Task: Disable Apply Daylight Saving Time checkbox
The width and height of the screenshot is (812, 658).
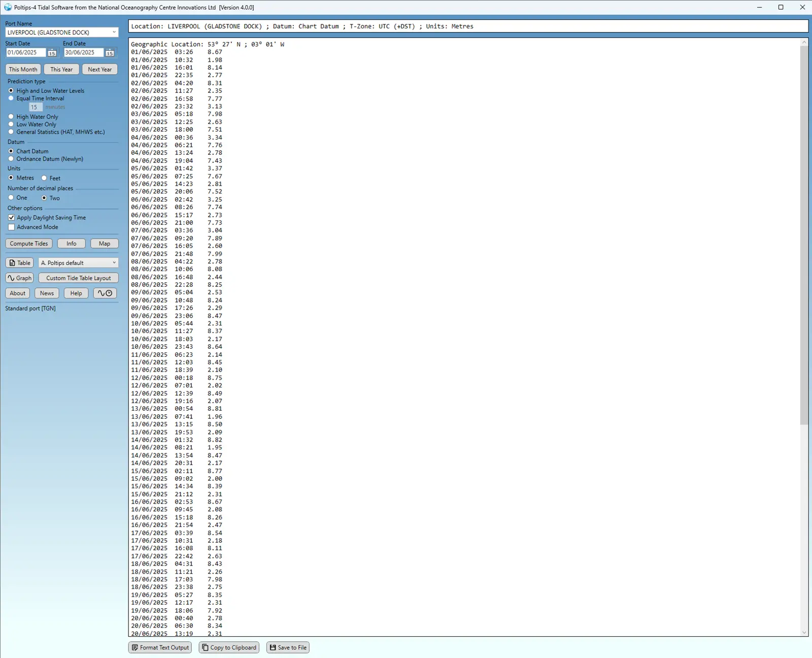Action: click(12, 218)
